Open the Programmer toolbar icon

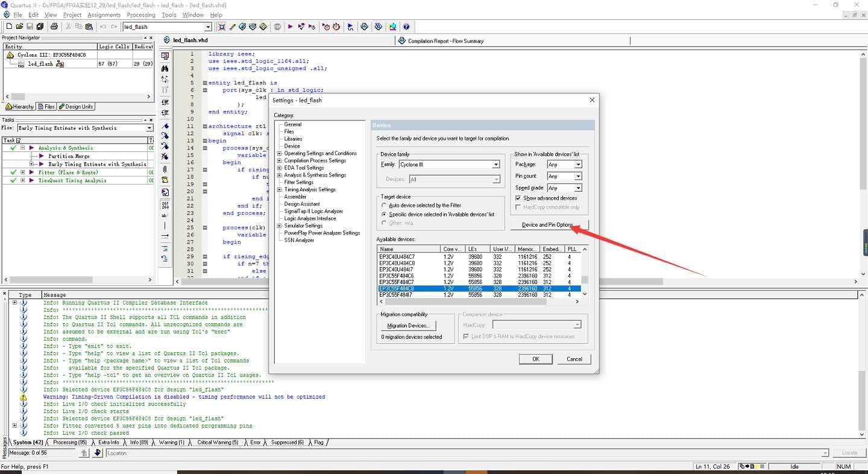click(x=378, y=27)
